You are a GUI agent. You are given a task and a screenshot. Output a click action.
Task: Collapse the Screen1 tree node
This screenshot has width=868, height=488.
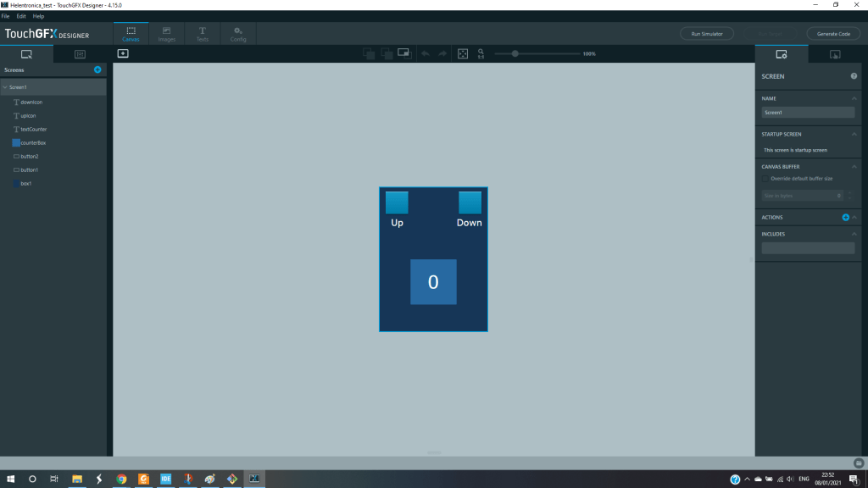pyautogui.click(x=4, y=87)
